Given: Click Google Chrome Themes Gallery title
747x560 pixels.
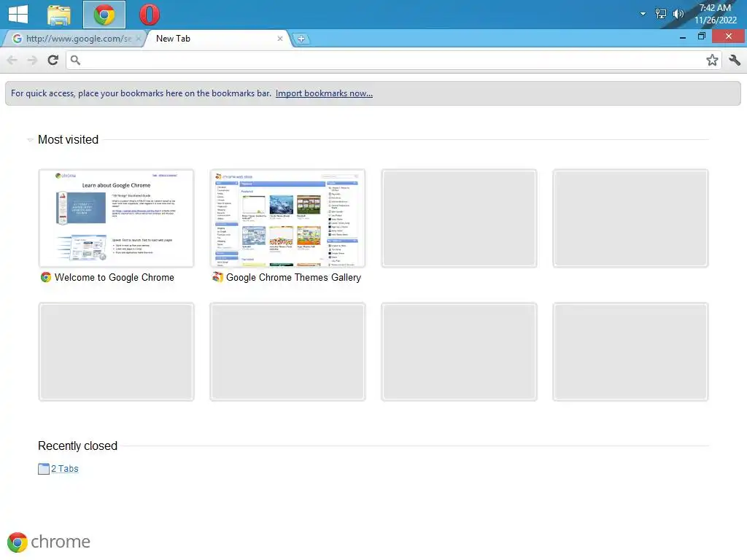Looking at the screenshot, I should click(293, 278).
